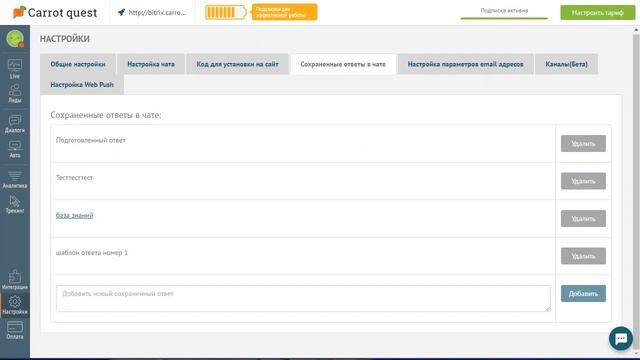Viewport: 640px width, 360px height.
Task: Click the НАСТРОЙКИ page heading
Action: click(65, 39)
